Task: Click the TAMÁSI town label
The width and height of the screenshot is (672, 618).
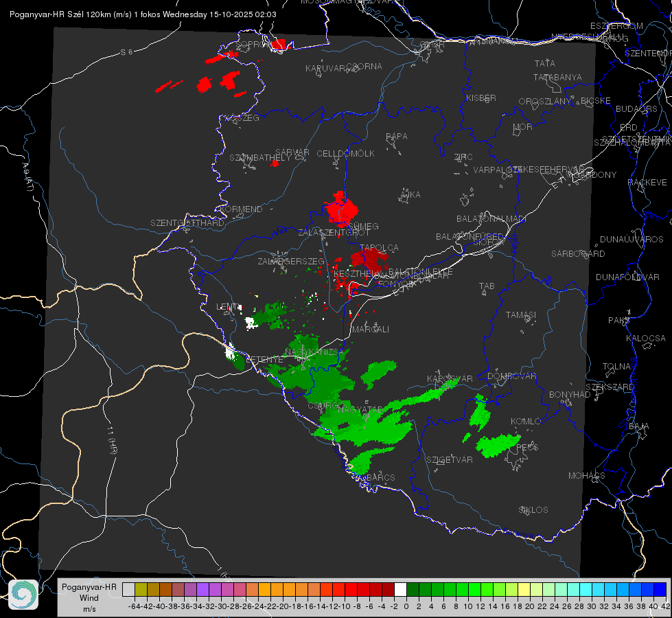Action: (521, 314)
